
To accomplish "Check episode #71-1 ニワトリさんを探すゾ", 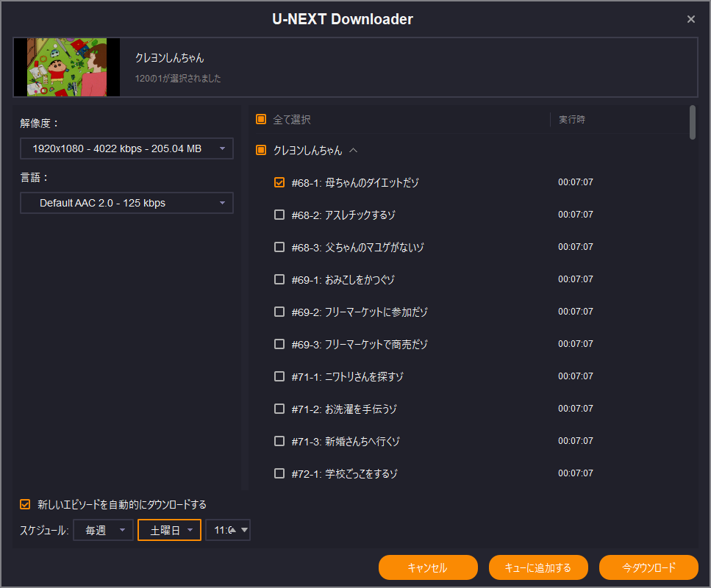I will 279,376.
